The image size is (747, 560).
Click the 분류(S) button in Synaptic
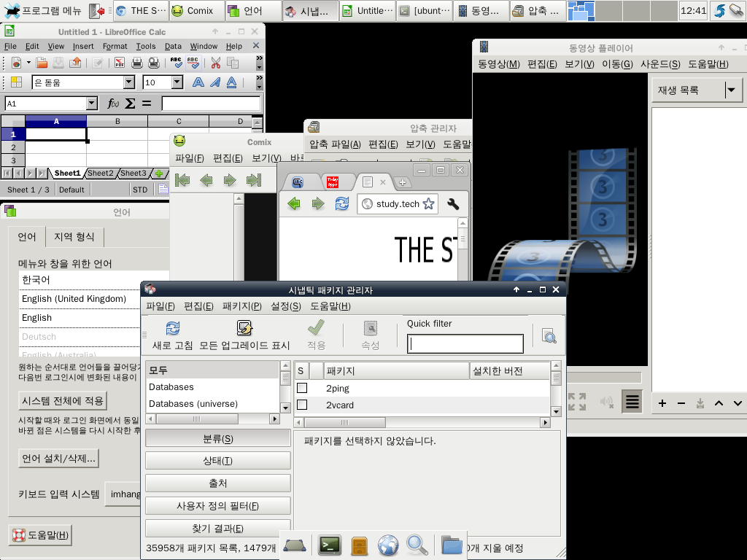pyautogui.click(x=217, y=438)
